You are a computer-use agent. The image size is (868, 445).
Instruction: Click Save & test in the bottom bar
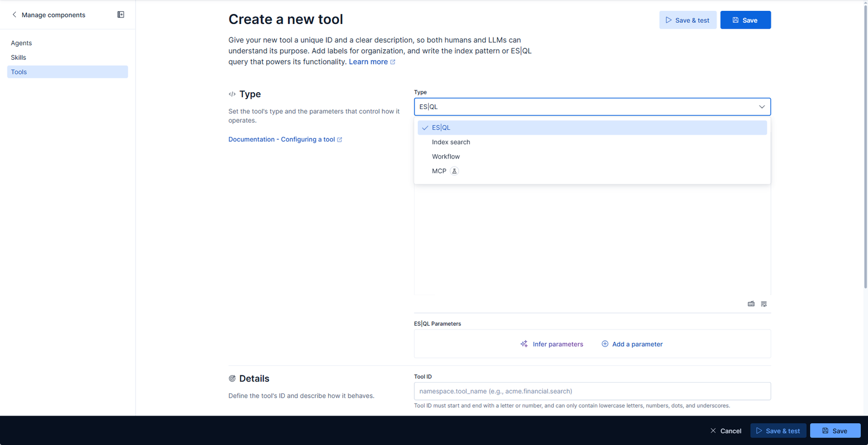click(778, 431)
